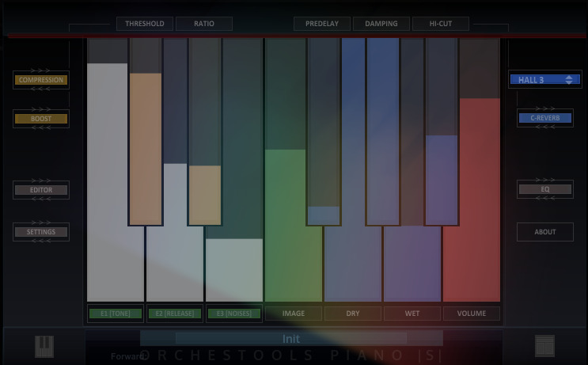Image resolution: width=588 pixels, height=365 pixels.
Task: Adjust the predelay black key slider
Action: 324,131
